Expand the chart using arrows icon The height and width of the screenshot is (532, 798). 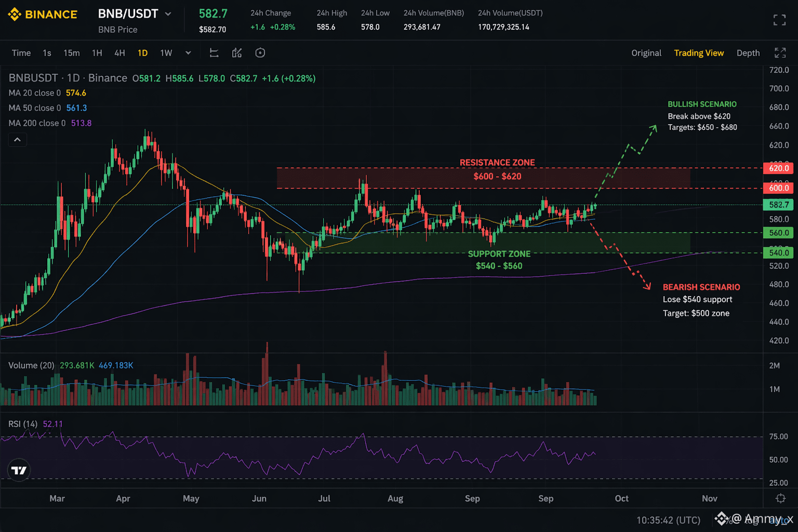pyautogui.click(x=780, y=53)
